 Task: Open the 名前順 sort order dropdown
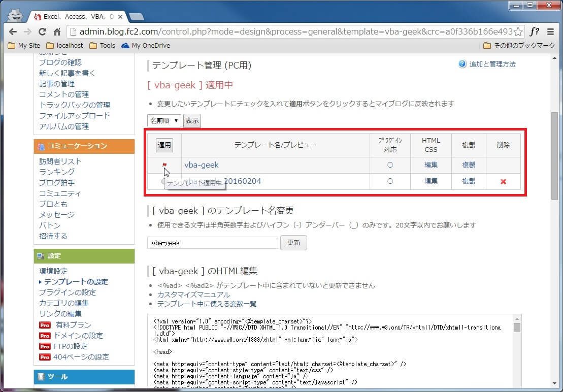164,120
